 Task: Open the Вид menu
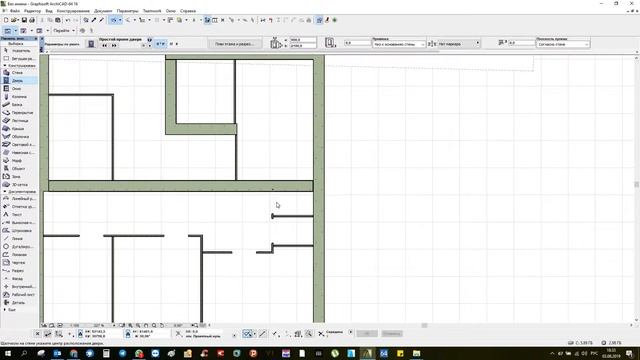[x=49, y=11]
